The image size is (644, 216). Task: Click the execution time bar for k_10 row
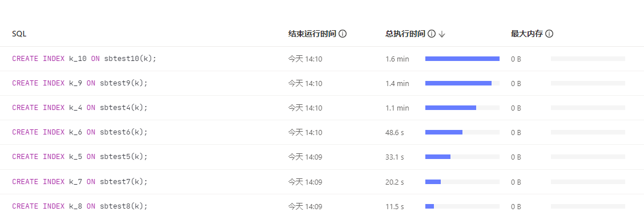tap(462, 59)
